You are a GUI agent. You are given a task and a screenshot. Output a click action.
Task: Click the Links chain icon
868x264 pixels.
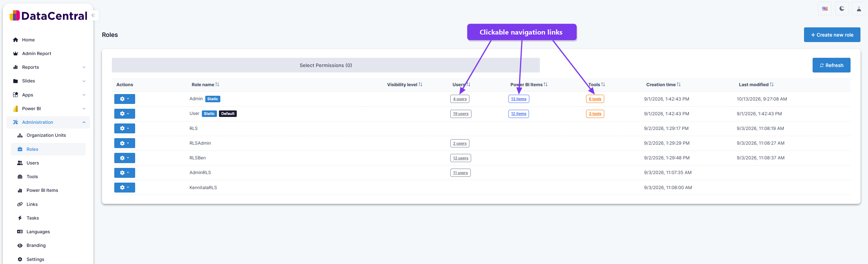click(20, 204)
